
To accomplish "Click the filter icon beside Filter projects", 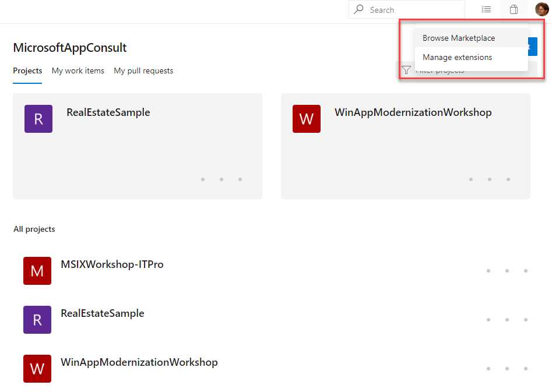I will 406,69.
